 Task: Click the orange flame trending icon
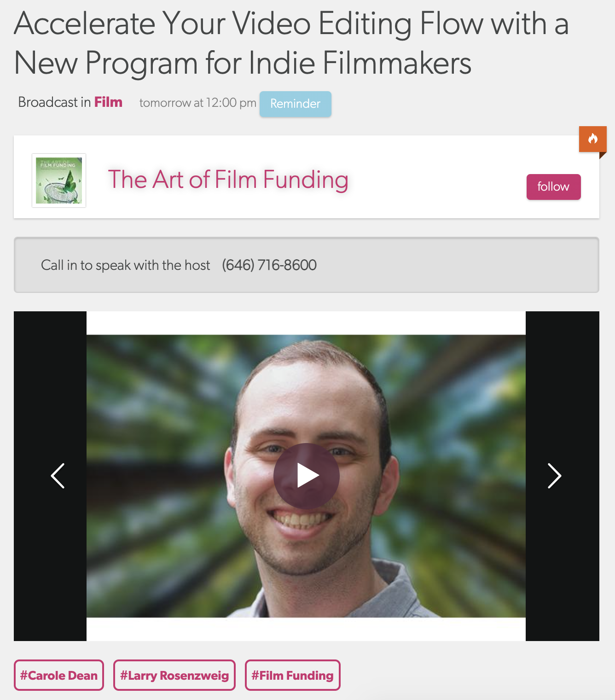[593, 139]
